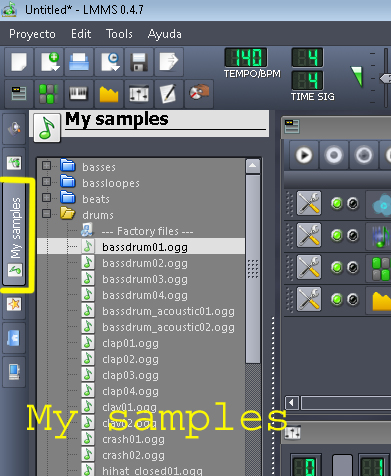Select clap01.ogg sample file
The width and height of the screenshot is (391, 476).
[x=130, y=343]
